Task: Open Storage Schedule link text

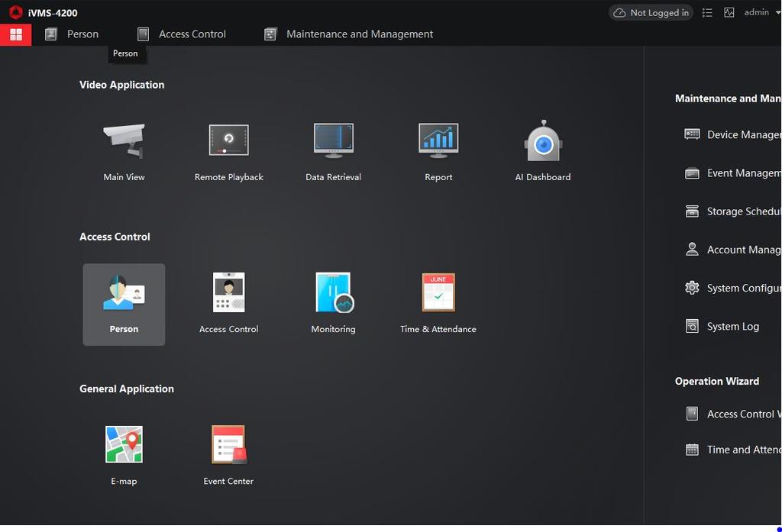Action: (744, 211)
